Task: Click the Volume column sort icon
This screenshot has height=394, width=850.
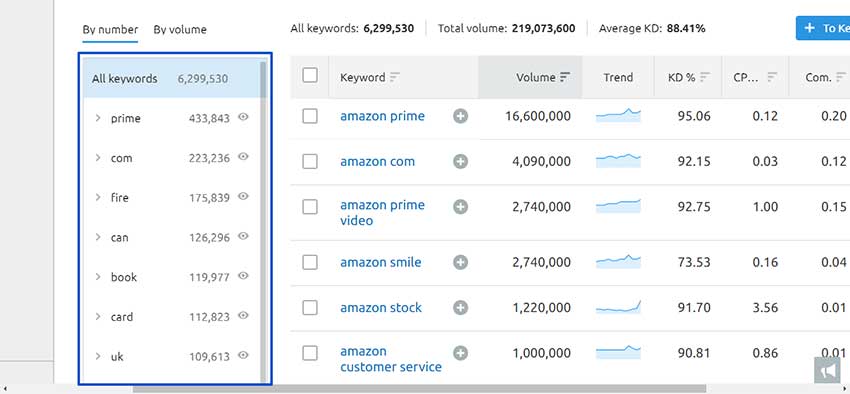Action: pyautogui.click(x=565, y=77)
